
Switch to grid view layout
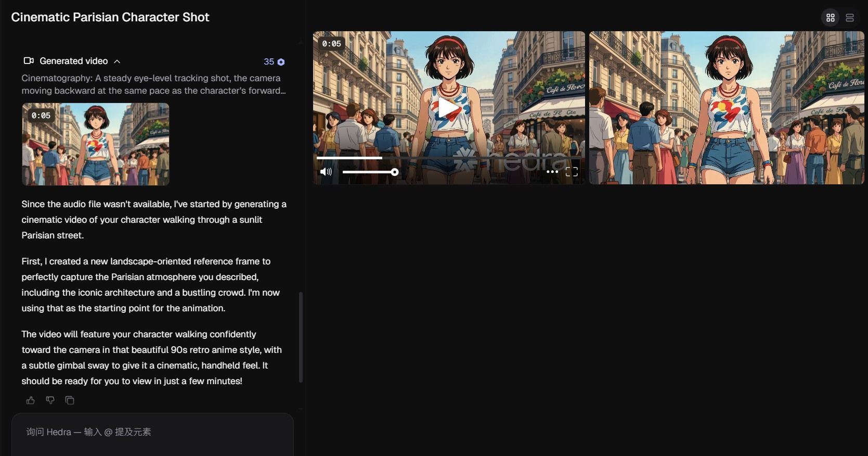click(x=831, y=18)
